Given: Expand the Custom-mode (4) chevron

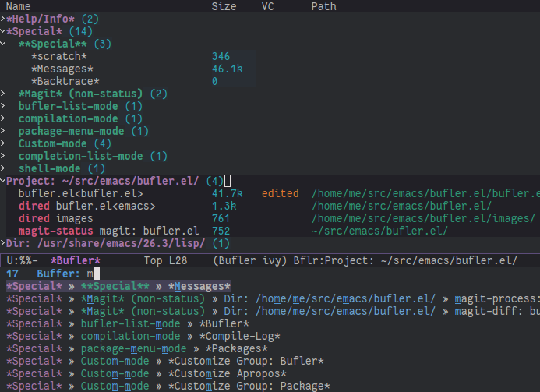Looking at the screenshot, I should (x=3, y=143).
